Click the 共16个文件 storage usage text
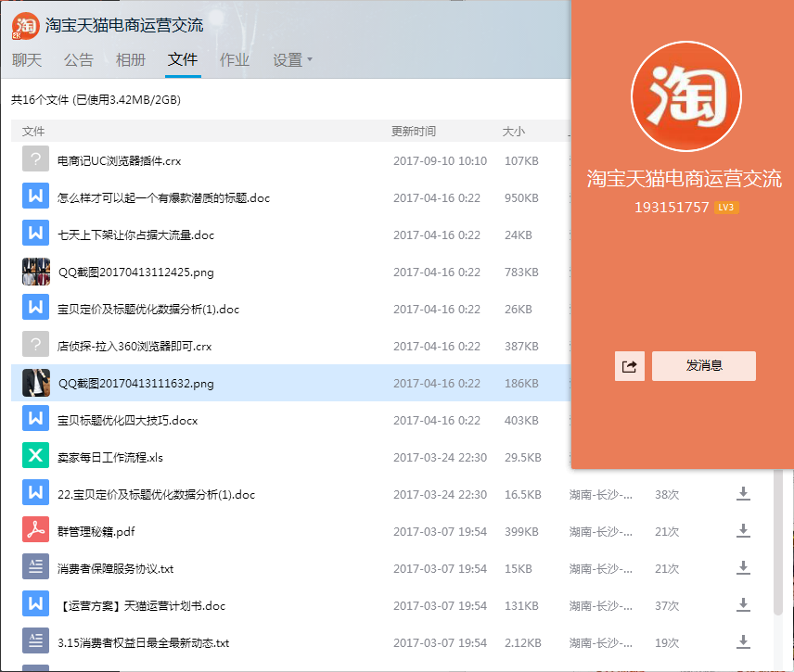The width and height of the screenshot is (794, 672). tap(96, 100)
